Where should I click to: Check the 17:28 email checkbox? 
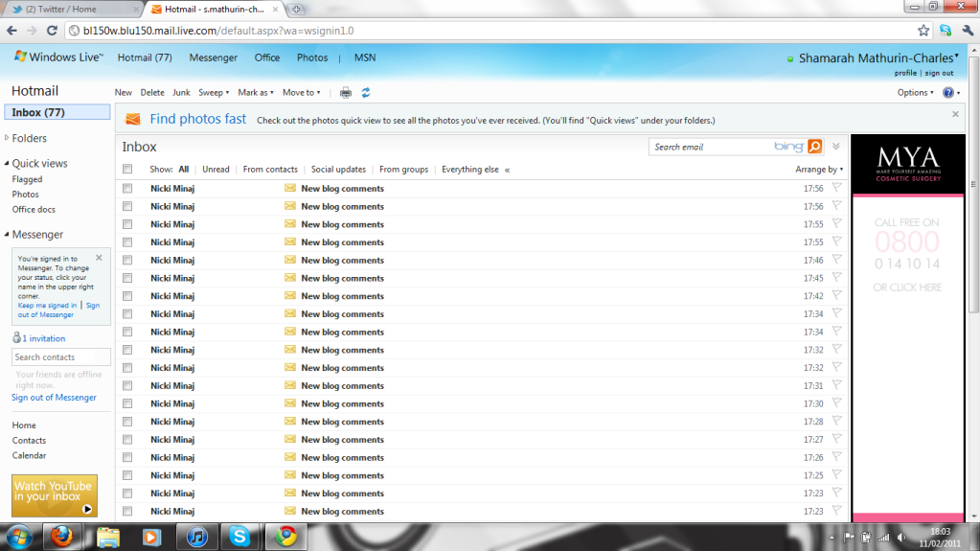(127, 421)
